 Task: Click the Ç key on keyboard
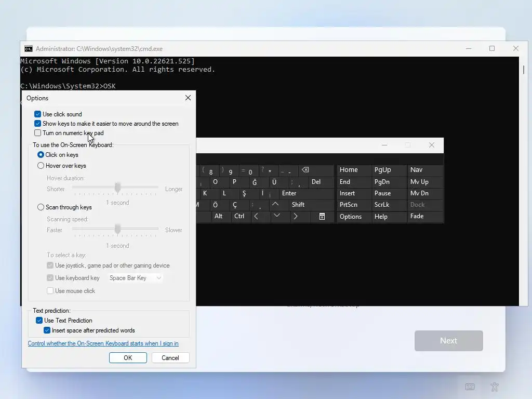click(239, 205)
